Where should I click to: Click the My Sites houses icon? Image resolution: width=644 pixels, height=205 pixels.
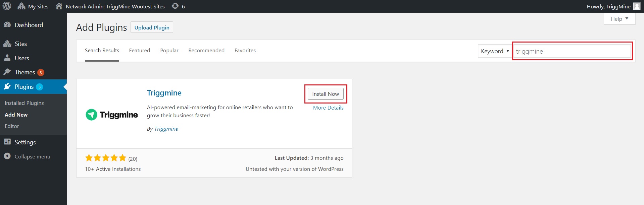point(21,6)
